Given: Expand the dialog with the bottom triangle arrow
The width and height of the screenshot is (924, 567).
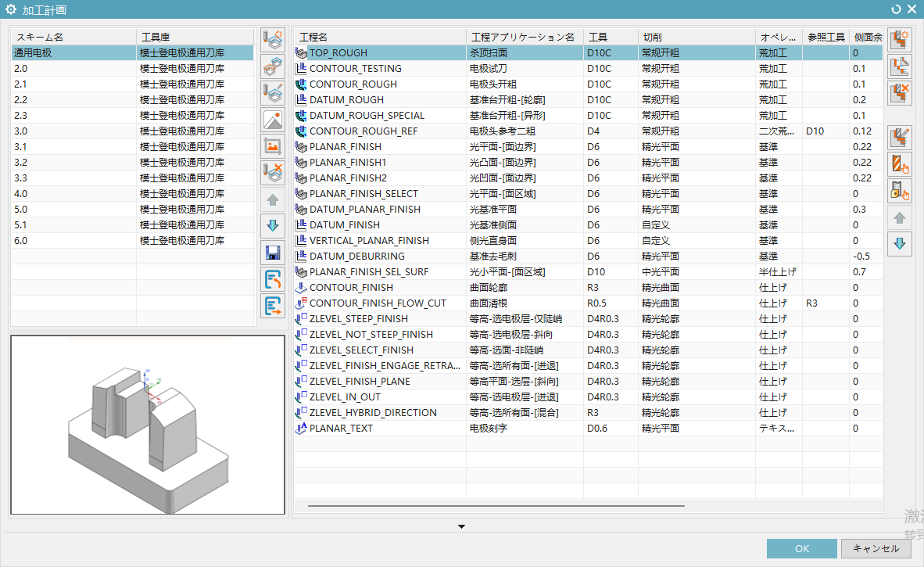Looking at the screenshot, I should pyautogui.click(x=461, y=526).
